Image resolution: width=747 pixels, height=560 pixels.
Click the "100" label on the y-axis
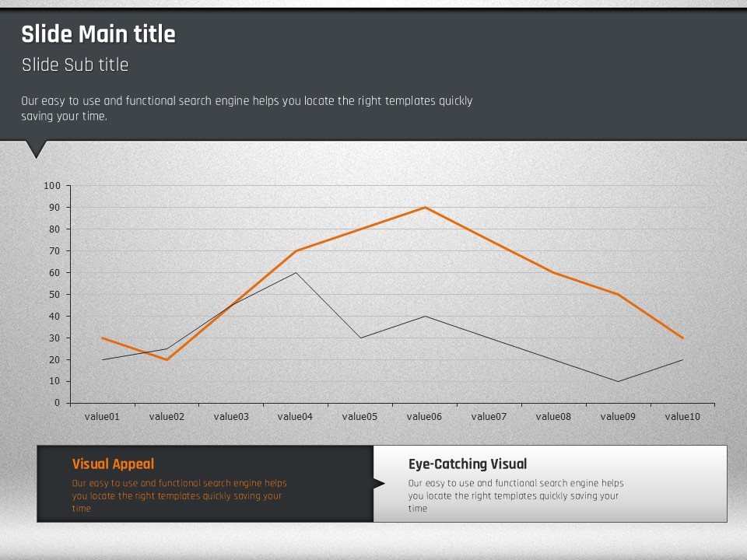pos(52,186)
